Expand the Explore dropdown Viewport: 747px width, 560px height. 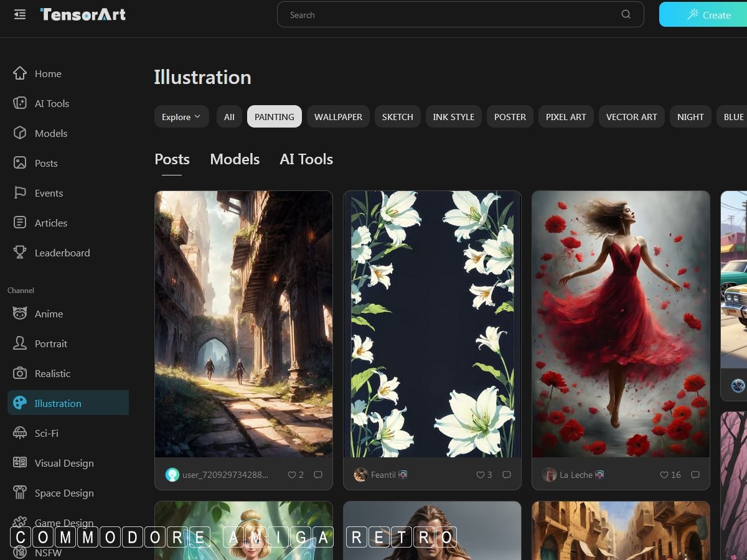(x=181, y=117)
